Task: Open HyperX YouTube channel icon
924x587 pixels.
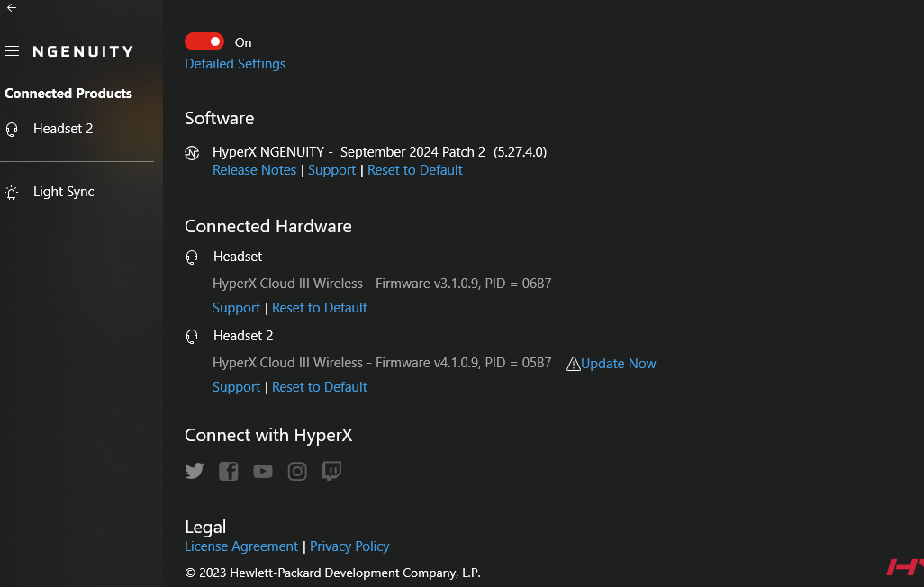Action: point(263,471)
